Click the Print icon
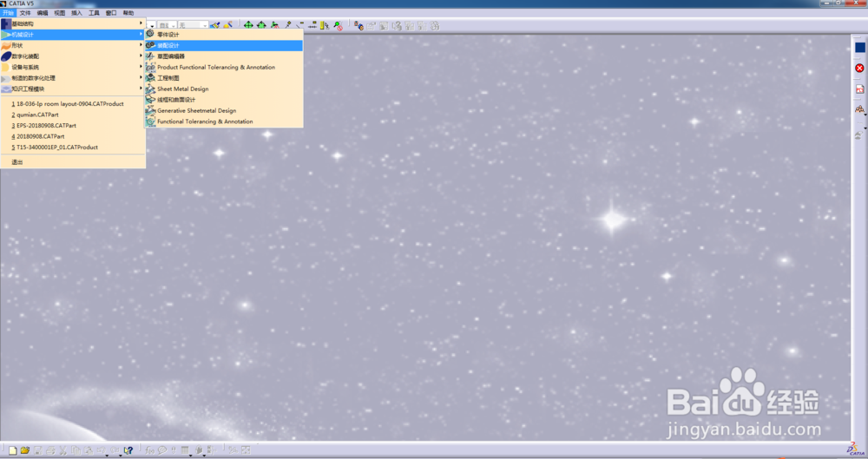Viewport: 868px width, 459px height. 50,450
